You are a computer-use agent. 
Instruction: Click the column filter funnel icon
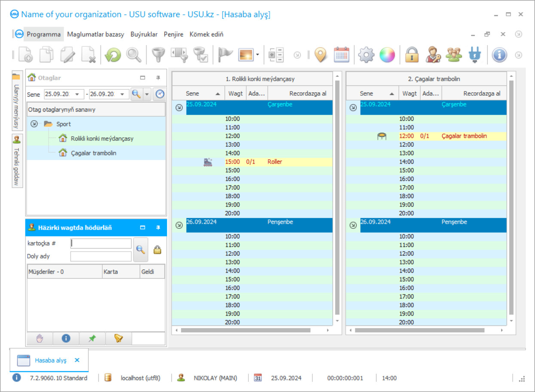[x=179, y=55]
